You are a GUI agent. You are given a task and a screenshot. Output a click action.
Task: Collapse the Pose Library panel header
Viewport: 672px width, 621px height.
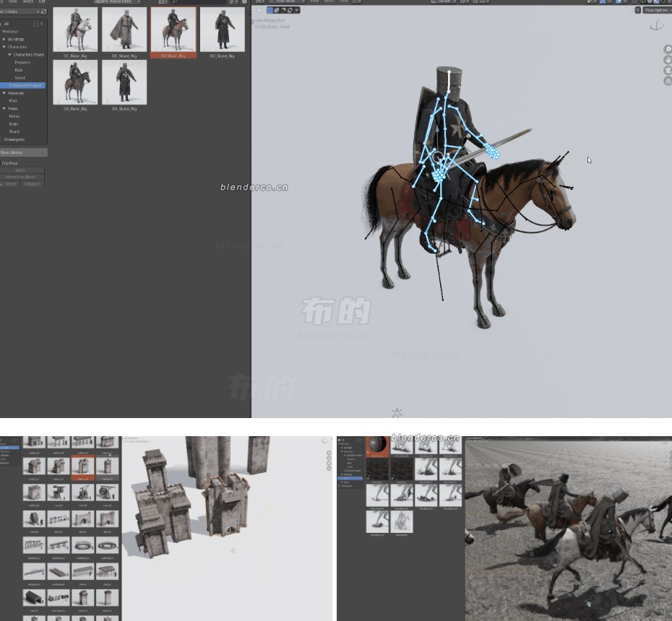point(24,152)
